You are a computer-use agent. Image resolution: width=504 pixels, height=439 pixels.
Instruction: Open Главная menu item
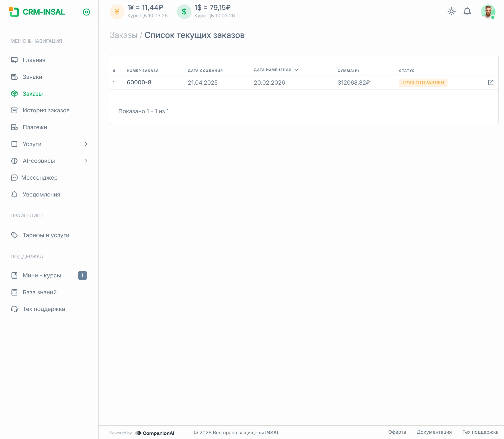coord(34,60)
